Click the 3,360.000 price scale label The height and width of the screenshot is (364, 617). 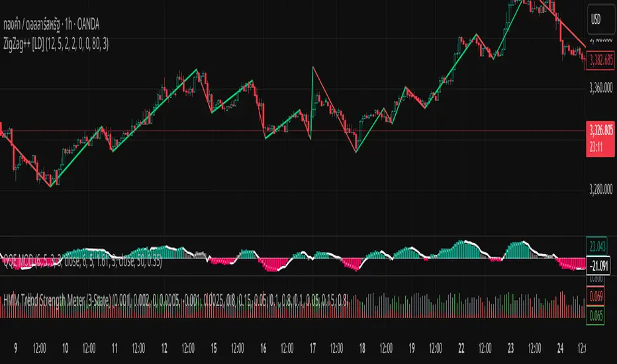[x=600, y=88]
